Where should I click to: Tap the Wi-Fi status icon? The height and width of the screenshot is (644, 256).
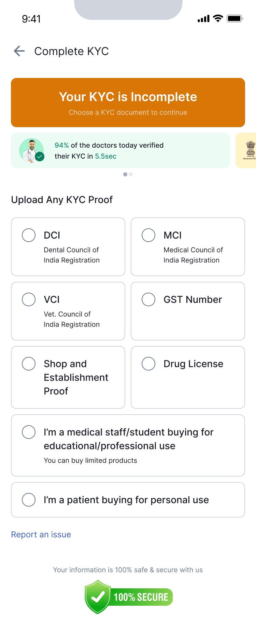[x=217, y=18]
